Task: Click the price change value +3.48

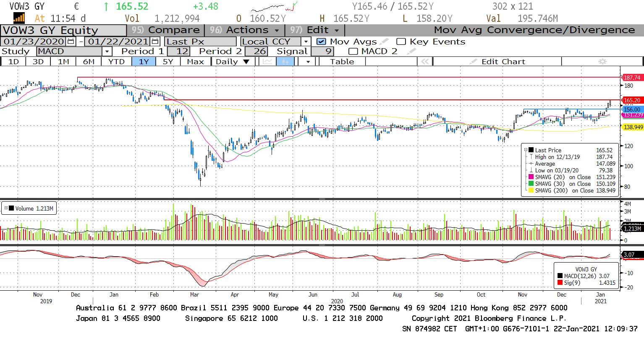Action: tap(206, 6)
